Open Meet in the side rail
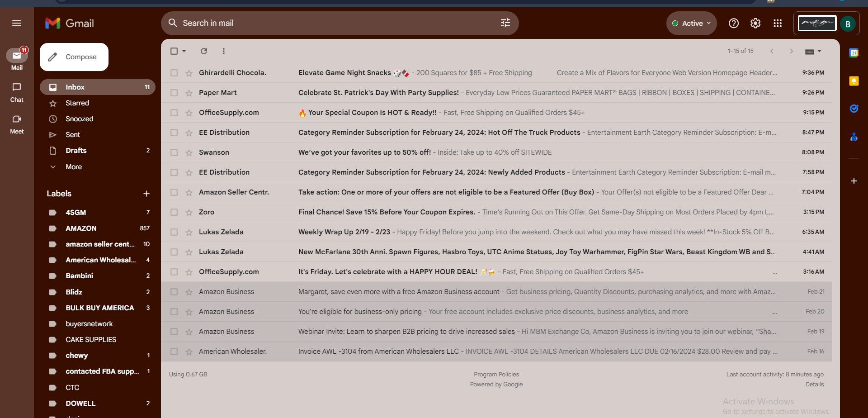The height and width of the screenshot is (418, 868). [17, 124]
